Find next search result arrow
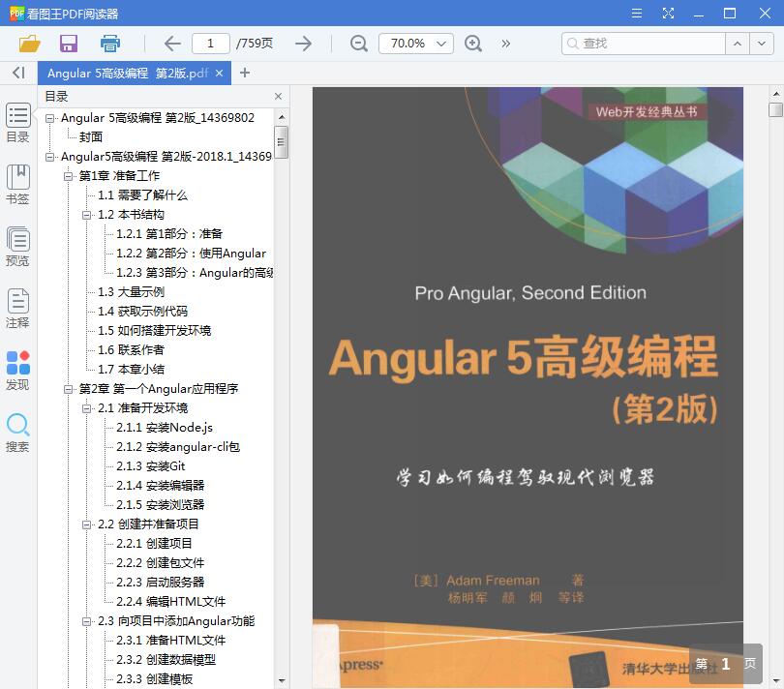This screenshot has width=784, height=689. point(761,44)
